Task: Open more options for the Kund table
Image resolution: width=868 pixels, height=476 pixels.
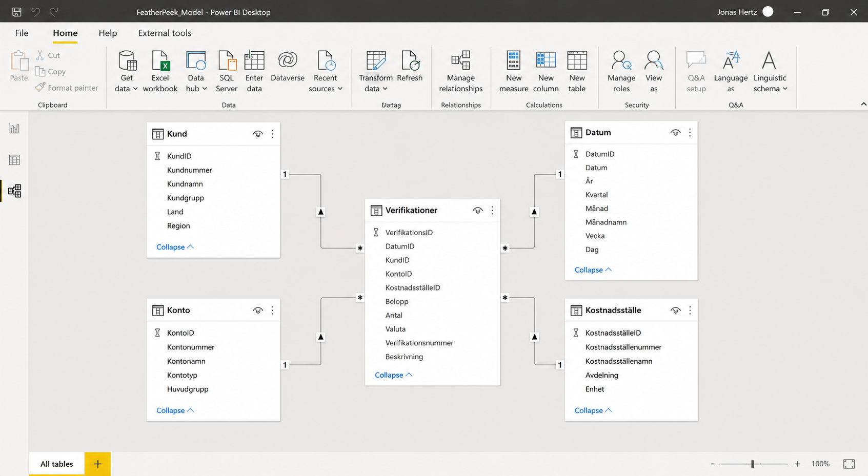Action: (x=272, y=134)
